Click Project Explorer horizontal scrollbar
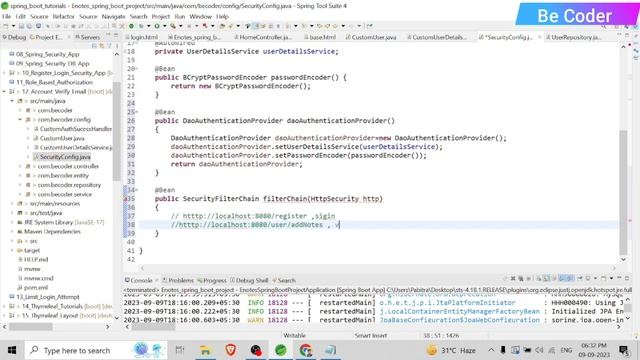Screen dimensions: 640x360 31,327
